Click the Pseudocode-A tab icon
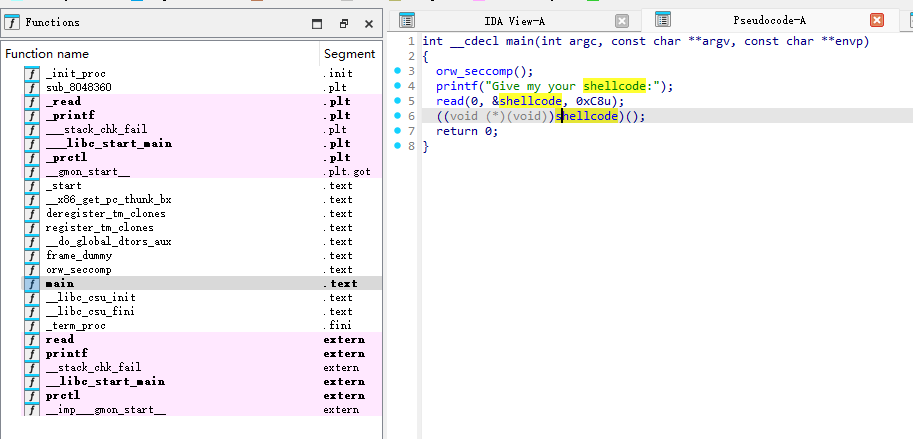 (x=662, y=20)
